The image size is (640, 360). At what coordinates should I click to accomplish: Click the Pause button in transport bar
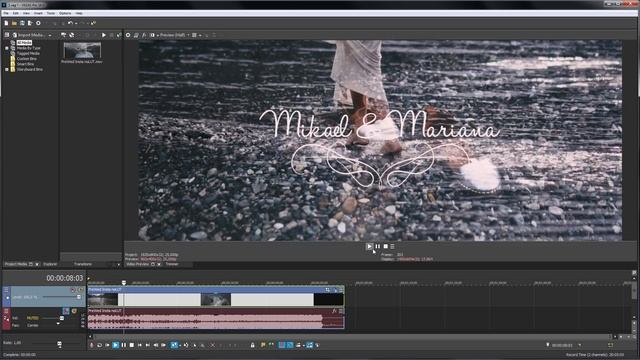(x=124, y=345)
